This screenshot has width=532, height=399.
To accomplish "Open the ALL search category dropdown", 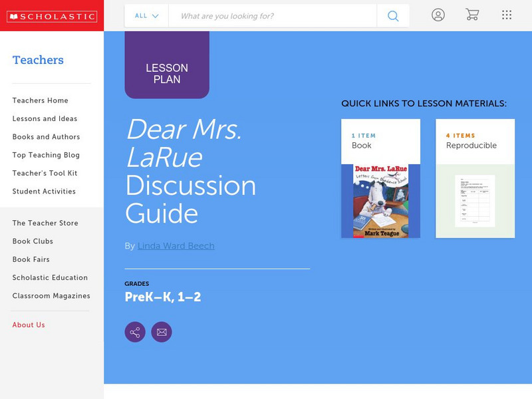I will [146, 15].
